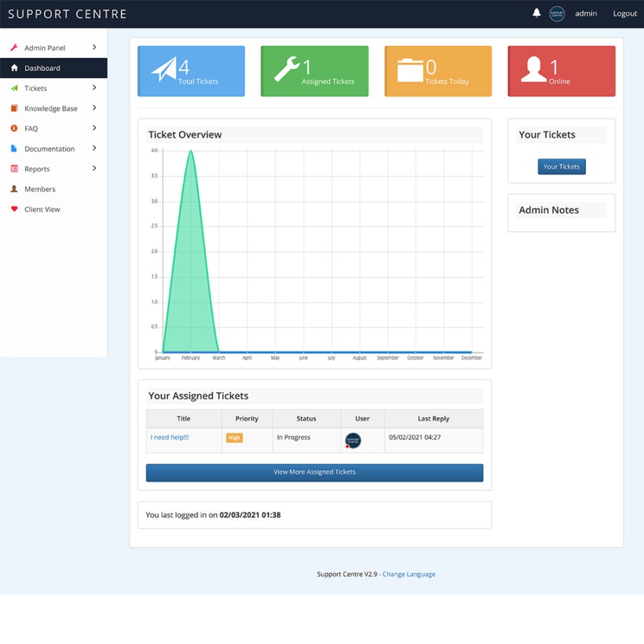Open the Documentation menu item
Image resolution: width=644 pixels, height=644 pixels.
50,148
